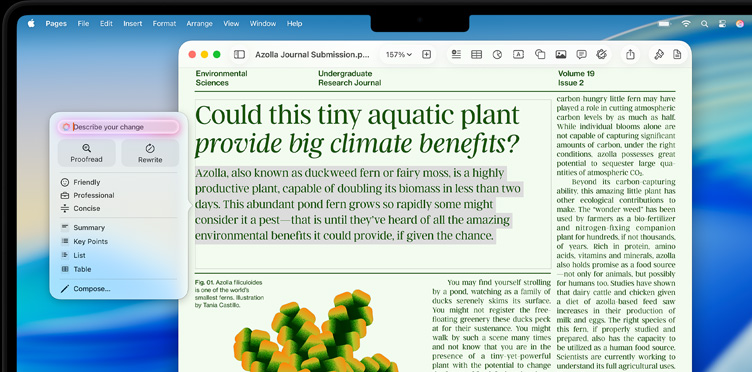Image resolution: width=752 pixels, height=372 pixels.
Task: Click the Chart icon in the toolbar
Action: [497, 55]
